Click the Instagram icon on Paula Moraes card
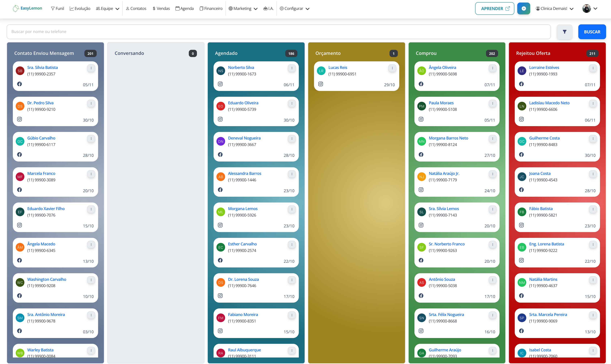Viewport: 611px width, 364px height. click(421, 119)
